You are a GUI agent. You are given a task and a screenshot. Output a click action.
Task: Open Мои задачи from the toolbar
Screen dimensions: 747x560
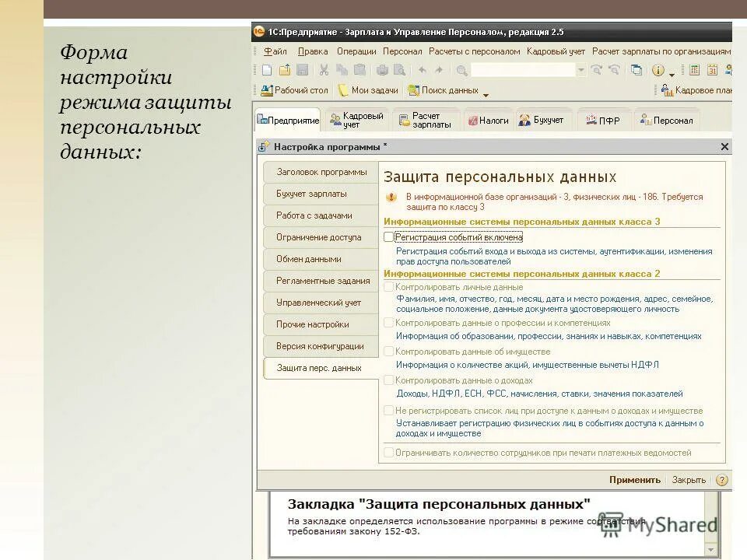[368, 90]
